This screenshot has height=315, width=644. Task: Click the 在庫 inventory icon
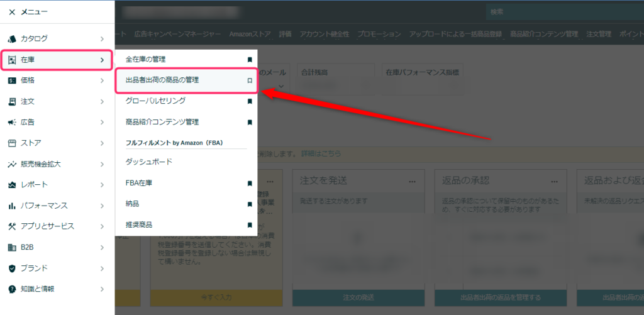12,60
